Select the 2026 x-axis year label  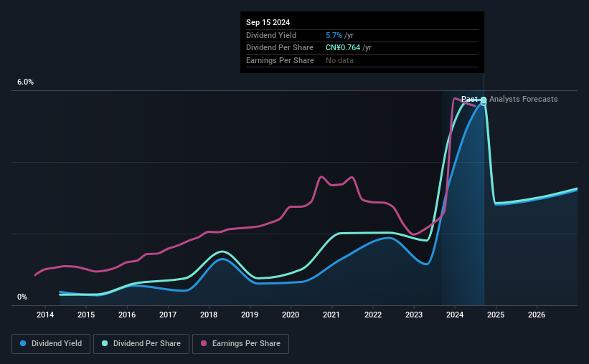pyautogui.click(x=537, y=315)
